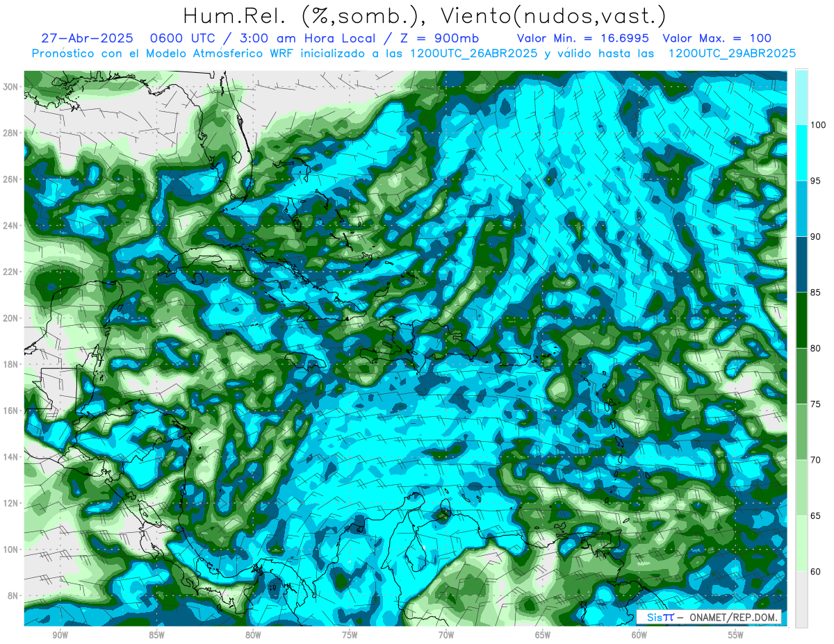Select the medium blue 90-95 legend band
The image size is (834, 644).
801,208
